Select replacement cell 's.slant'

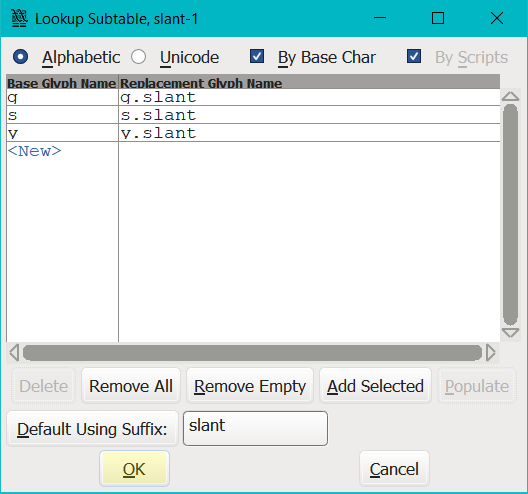click(309, 115)
